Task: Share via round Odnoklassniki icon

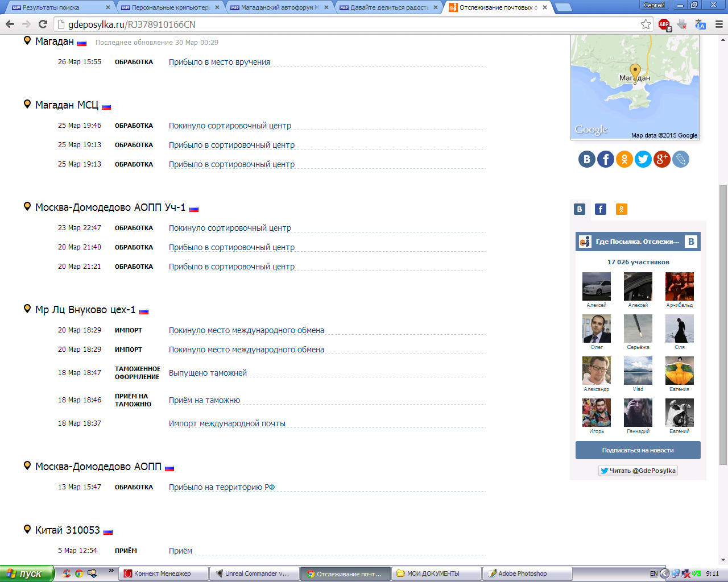Action: (624, 159)
